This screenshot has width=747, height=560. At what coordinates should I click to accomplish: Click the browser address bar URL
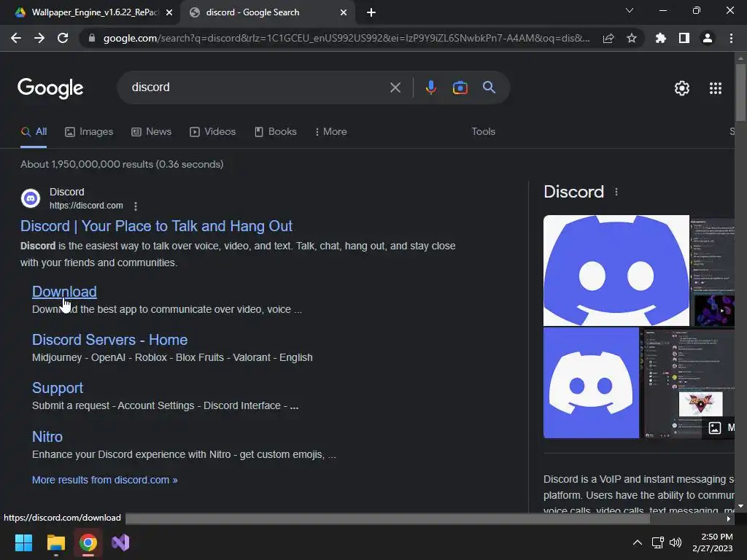tap(347, 38)
